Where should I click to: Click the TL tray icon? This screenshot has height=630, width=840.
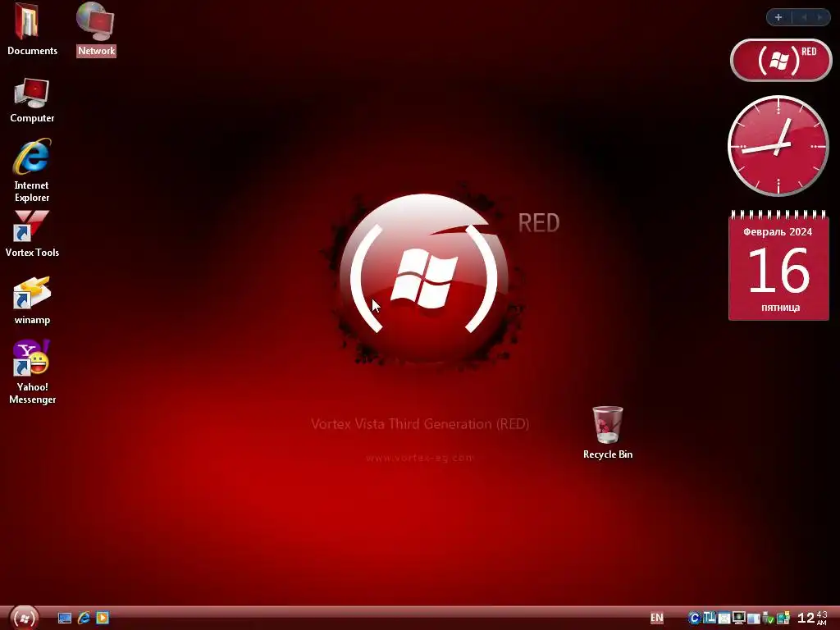coord(710,618)
